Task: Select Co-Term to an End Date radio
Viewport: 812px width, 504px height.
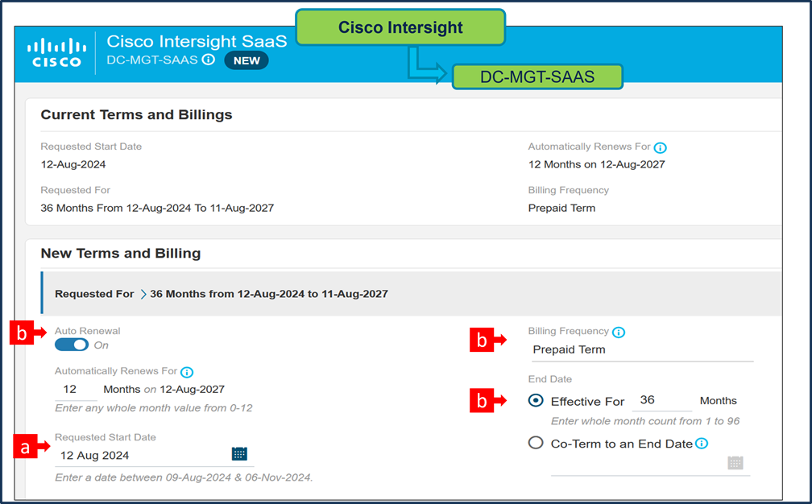Action: point(536,443)
